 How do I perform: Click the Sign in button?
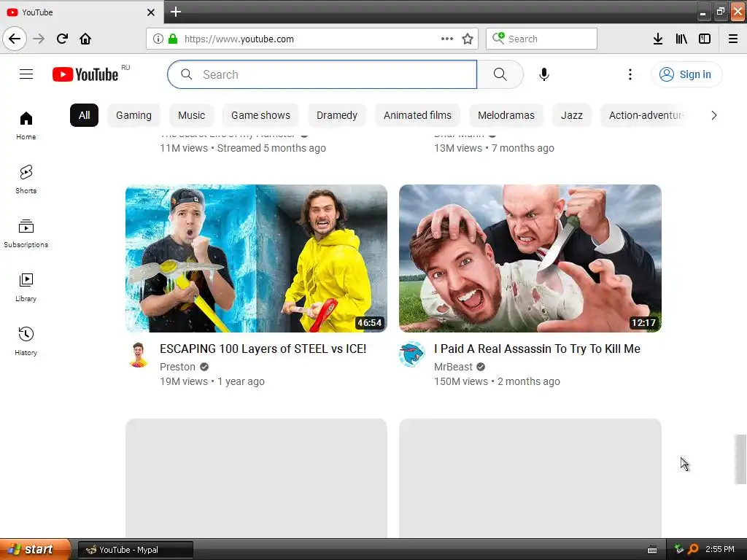pos(686,74)
